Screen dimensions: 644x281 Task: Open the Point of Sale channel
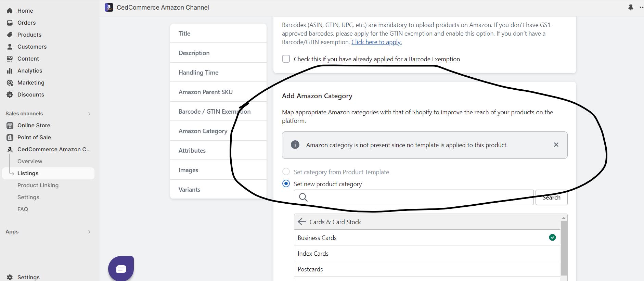tap(34, 137)
